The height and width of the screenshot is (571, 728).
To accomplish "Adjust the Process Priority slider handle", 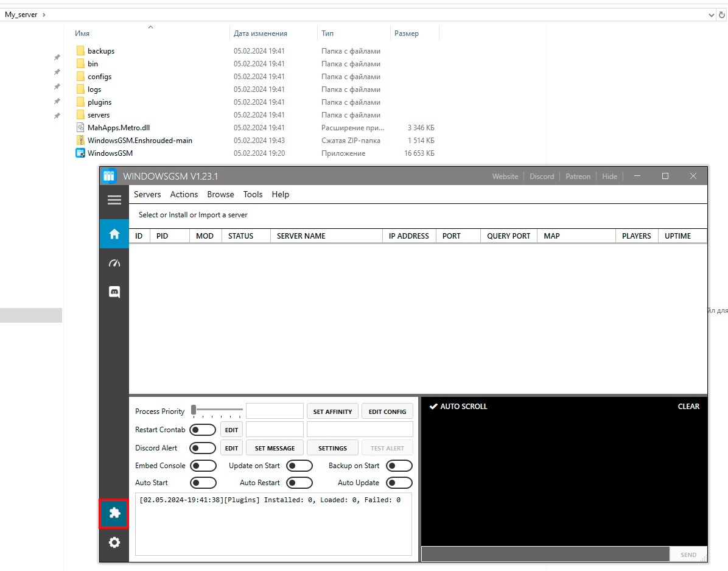I will 194,409.
